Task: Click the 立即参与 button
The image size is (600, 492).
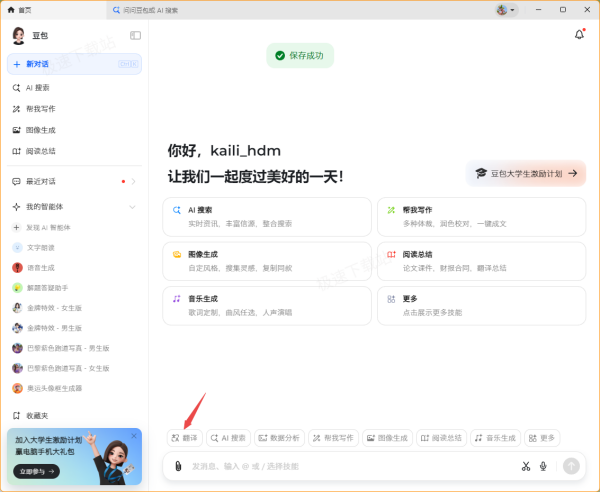Action: point(37,472)
